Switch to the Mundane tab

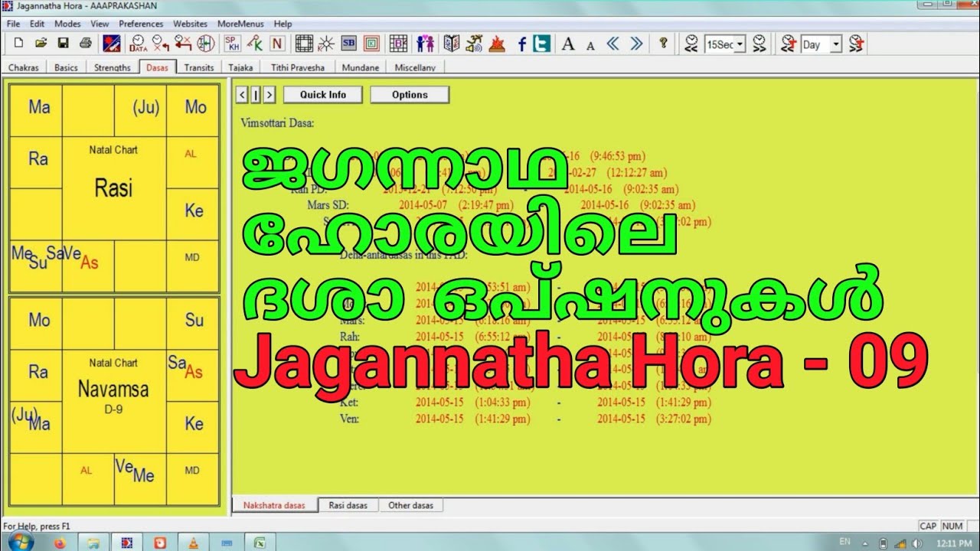360,67
